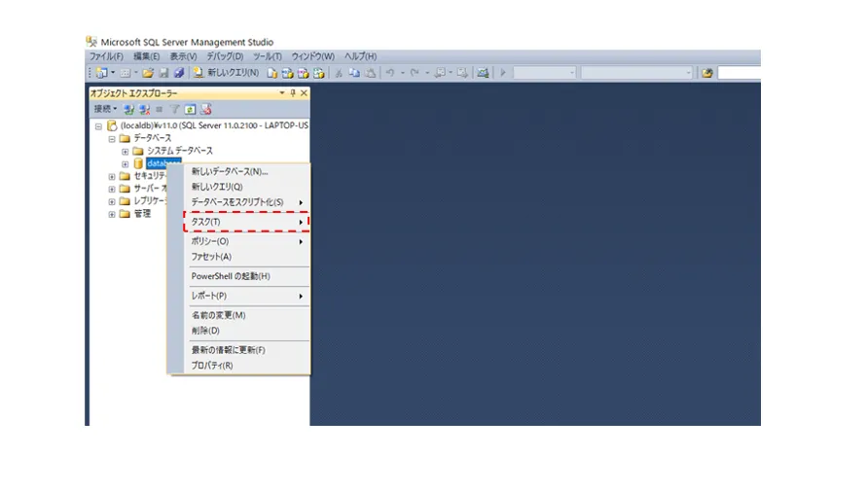Screen dimensions: 868x494
Task: Click the database cylinder icon in tree
Action: (138, 163)
